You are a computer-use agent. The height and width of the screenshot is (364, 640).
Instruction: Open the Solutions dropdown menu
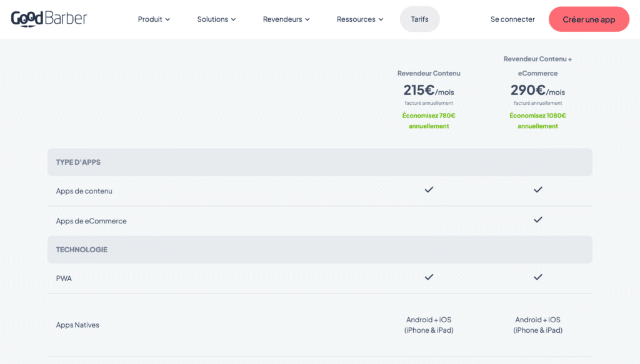pyautogui.click(x=216, y=19)
